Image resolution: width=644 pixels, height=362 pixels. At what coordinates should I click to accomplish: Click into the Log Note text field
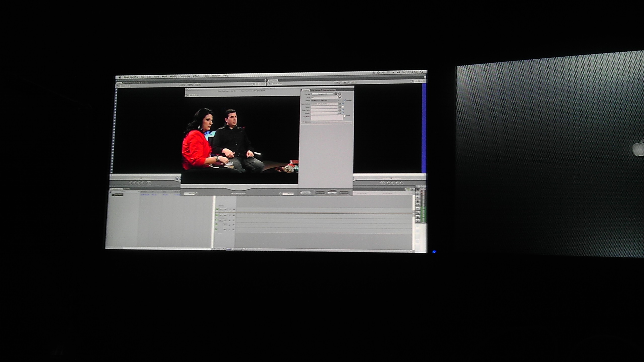327,118
